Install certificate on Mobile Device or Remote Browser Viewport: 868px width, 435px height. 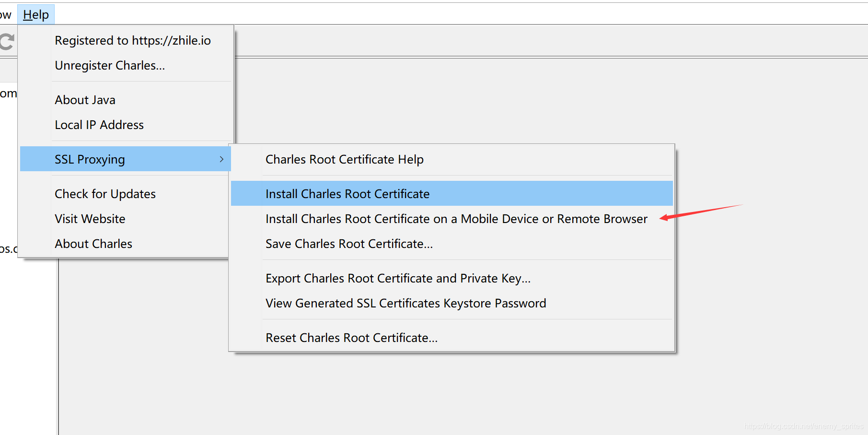pyautogui.click(x=452, y=219)
